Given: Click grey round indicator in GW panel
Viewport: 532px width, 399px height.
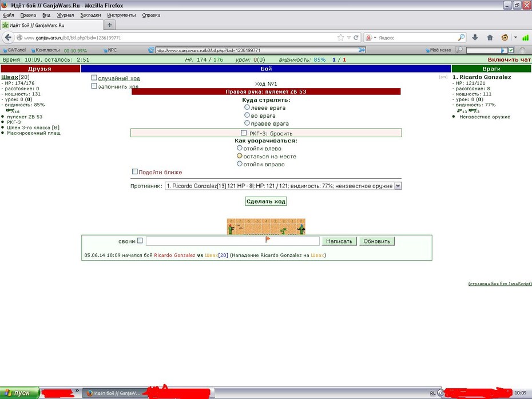Looking at the screenshot, I should coord(522,50).
